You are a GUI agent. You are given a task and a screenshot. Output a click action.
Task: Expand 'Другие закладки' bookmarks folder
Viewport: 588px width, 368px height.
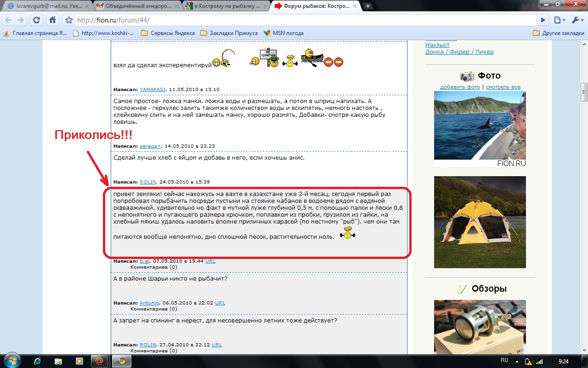(558, 33)
